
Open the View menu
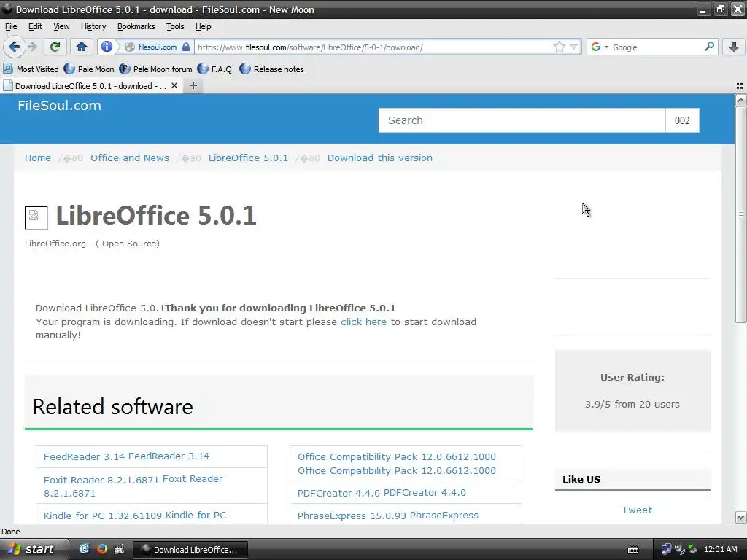click(61, 27)
